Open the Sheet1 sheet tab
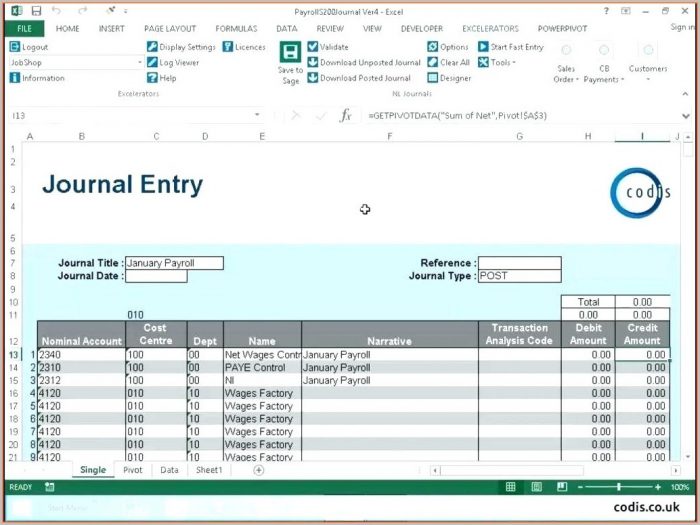This screenshot has height=525, width=700. [x=209, y=470]
